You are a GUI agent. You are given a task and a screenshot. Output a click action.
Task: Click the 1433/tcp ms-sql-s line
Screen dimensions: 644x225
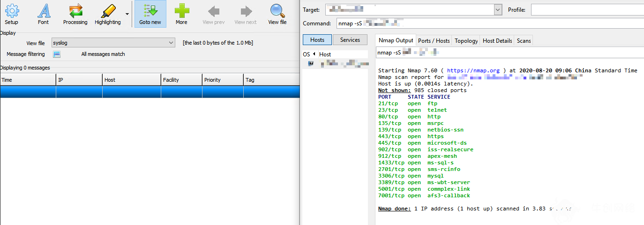click(x=416, y=163)
